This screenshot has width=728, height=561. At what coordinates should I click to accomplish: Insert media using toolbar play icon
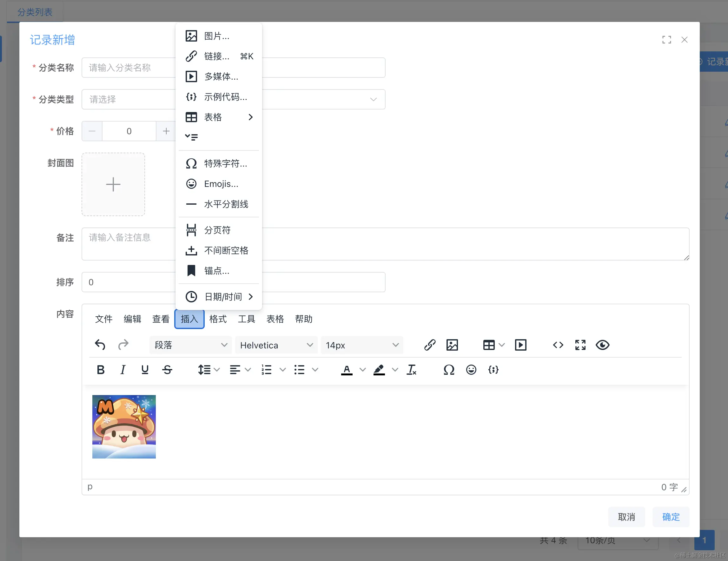coord(520,345)
